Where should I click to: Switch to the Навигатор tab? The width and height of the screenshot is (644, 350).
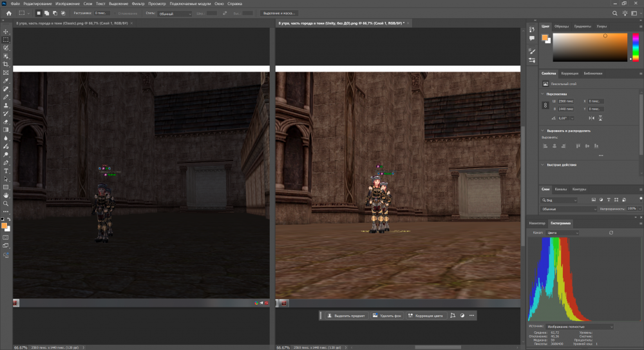537,223
